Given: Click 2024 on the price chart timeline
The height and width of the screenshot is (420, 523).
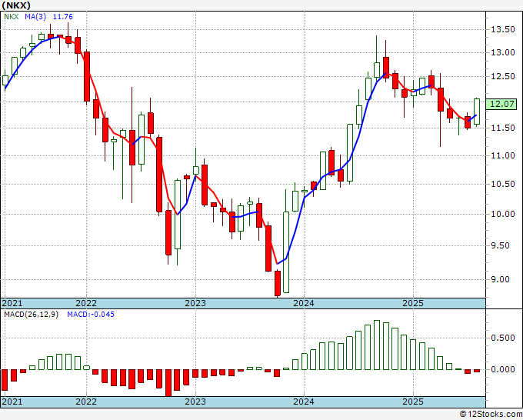Looking at the screenshot, I should coord(304,303).
